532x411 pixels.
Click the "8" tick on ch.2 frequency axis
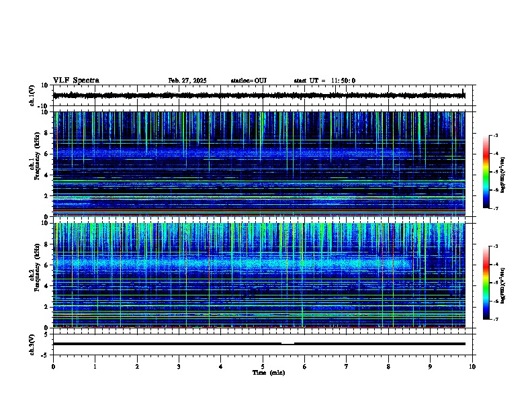(47, 244)
